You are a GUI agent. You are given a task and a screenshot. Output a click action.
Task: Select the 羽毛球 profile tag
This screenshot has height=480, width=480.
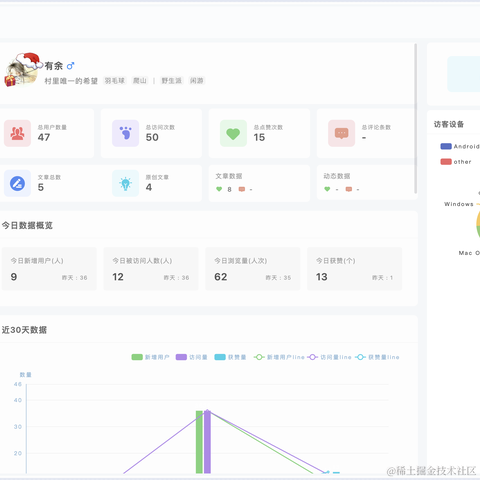click(115, 81)
